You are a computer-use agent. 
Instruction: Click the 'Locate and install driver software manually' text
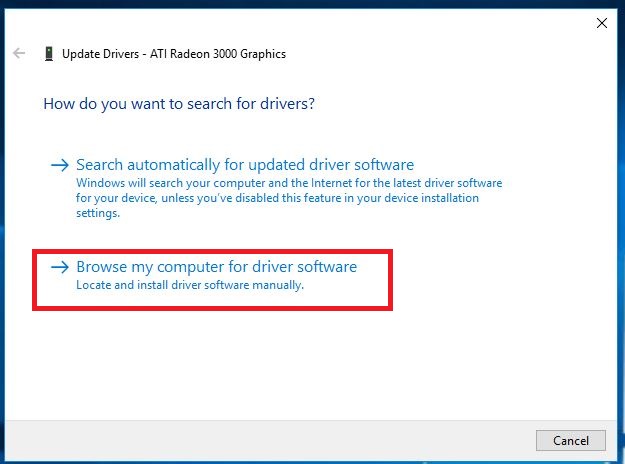click(x=189, y=285)
